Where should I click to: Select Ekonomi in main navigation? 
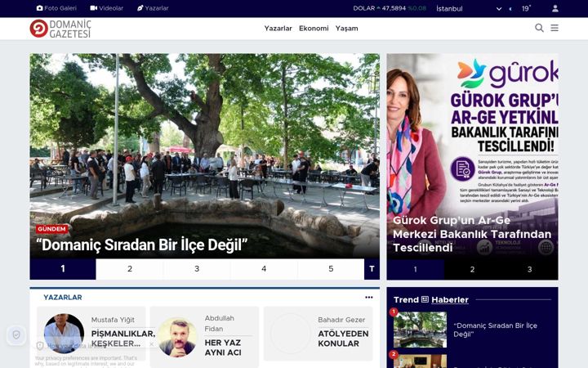314,28
